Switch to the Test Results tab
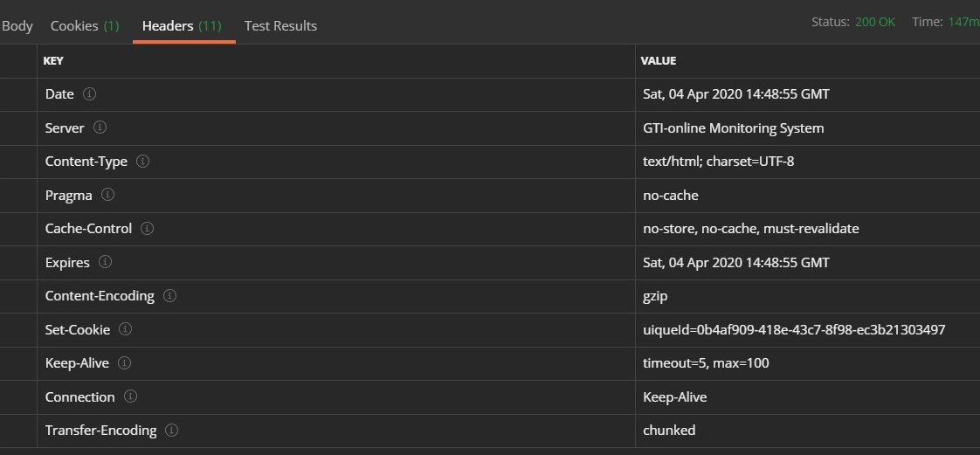980x455 pixels. (x=280, y=26)
